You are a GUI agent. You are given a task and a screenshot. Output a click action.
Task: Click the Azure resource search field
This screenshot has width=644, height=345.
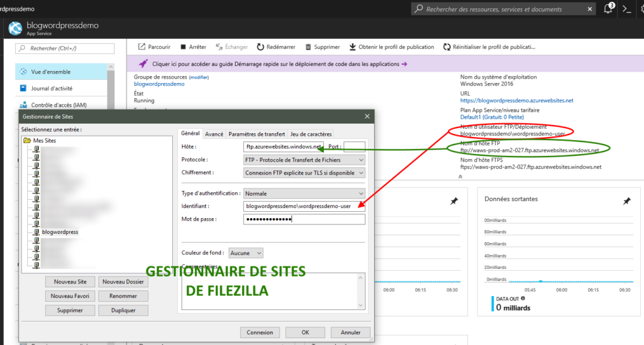[503, 9]
